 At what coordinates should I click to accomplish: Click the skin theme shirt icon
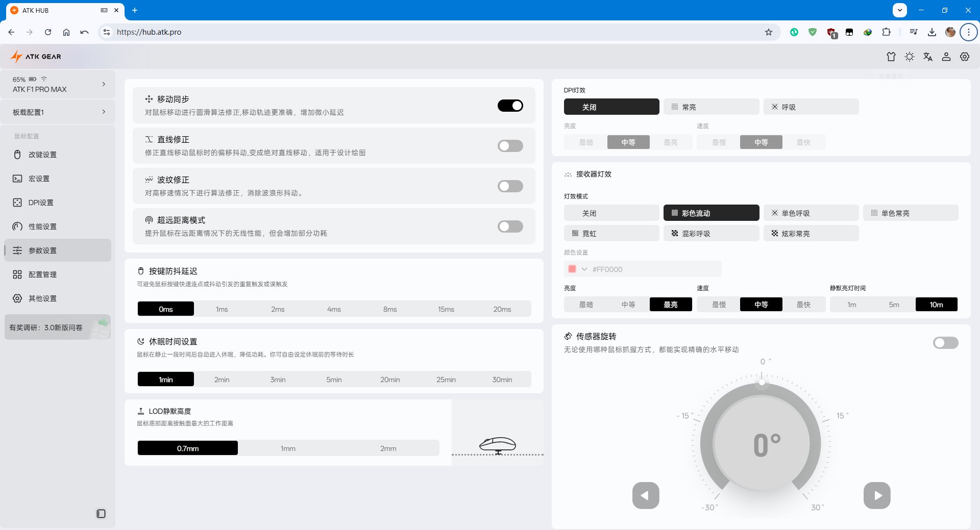click(891, 57)
